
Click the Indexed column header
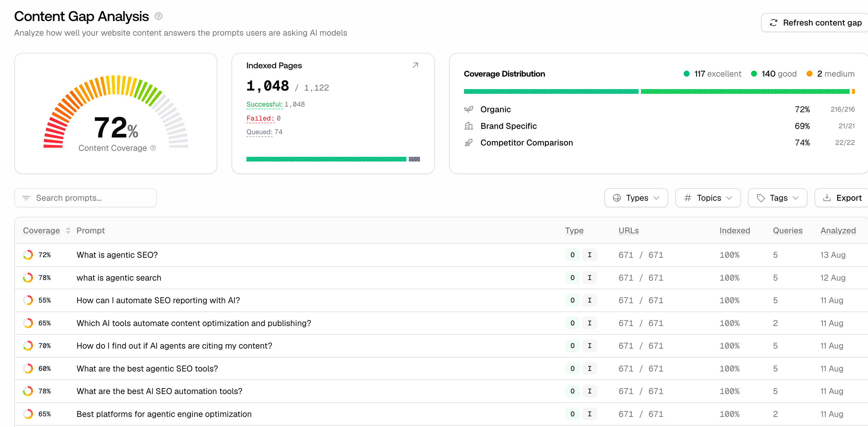tap(735, 230)
